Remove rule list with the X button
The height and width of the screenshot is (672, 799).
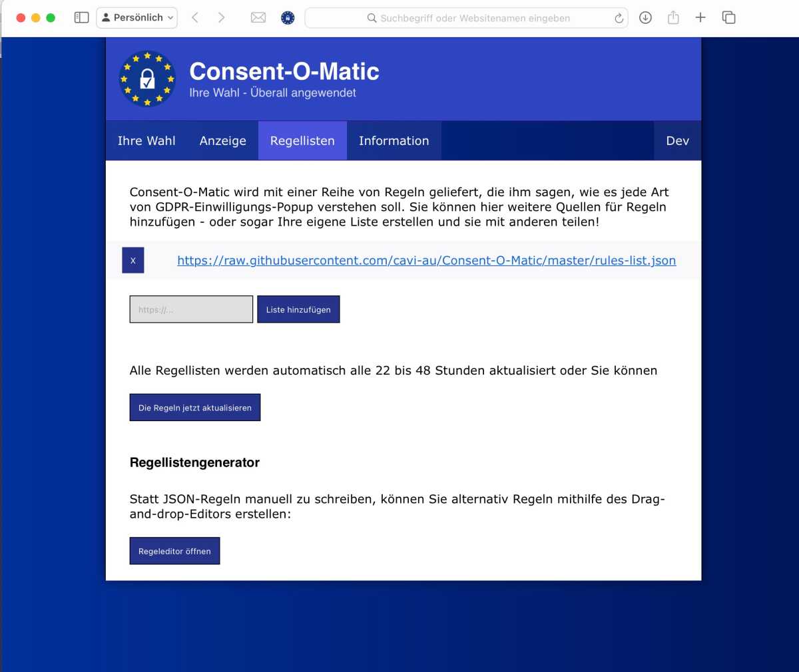point(133,261)
